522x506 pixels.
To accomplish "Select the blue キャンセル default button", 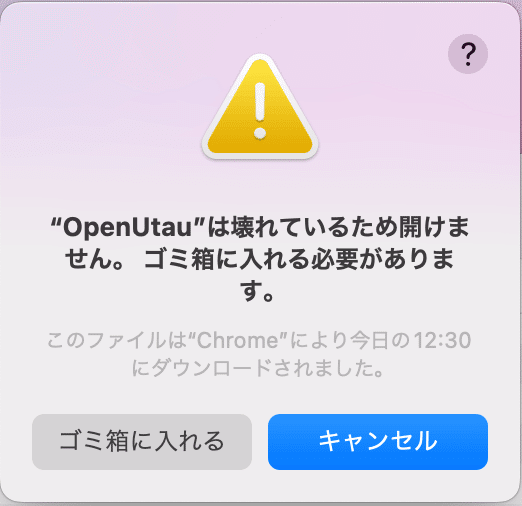I will [x=378, y=442].
